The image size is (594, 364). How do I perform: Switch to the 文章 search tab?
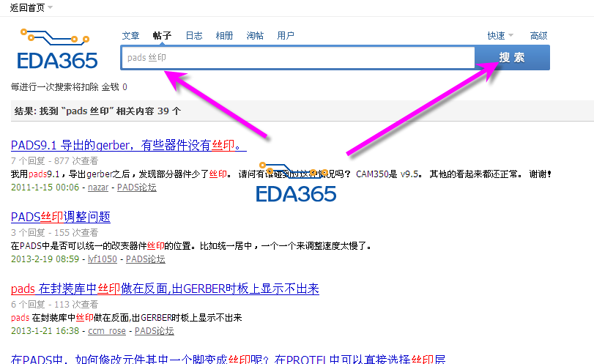(x=130, y=36)
